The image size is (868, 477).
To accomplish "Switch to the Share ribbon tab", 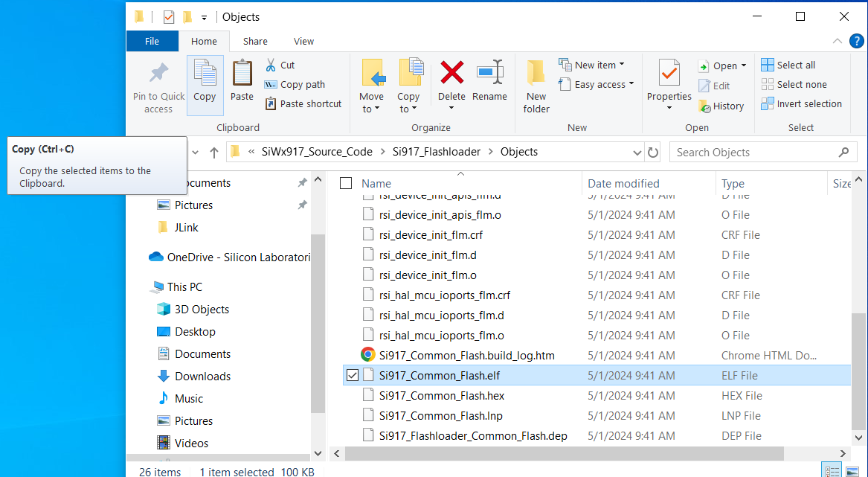I will point(255,41).
